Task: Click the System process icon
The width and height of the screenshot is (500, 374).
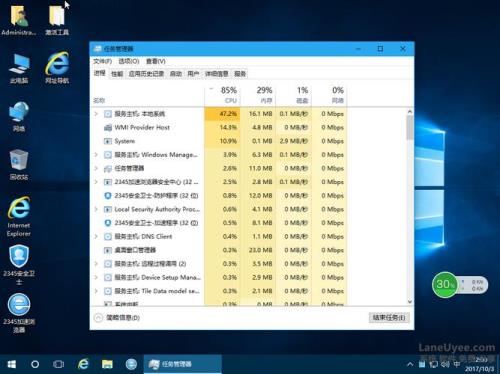Action: coord(108,141)
